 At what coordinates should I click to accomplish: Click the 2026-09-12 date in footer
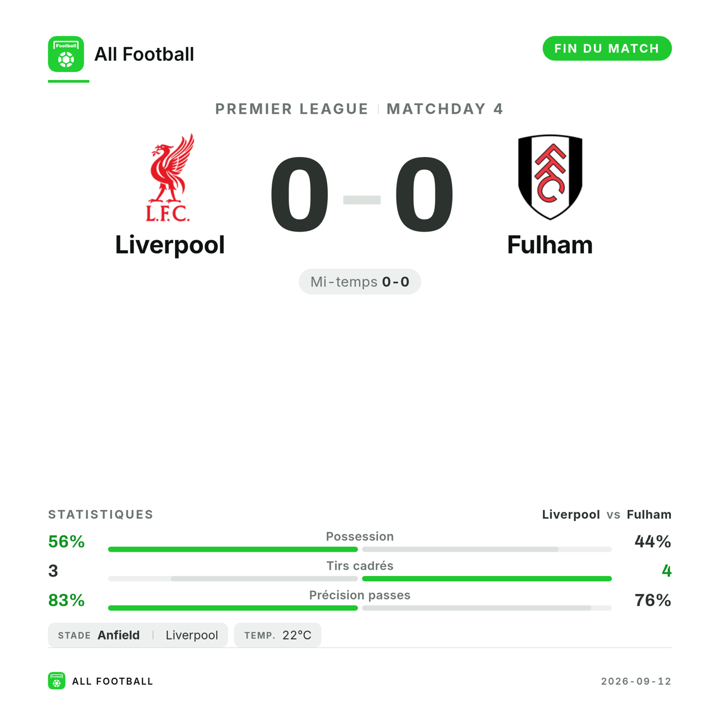636,681
